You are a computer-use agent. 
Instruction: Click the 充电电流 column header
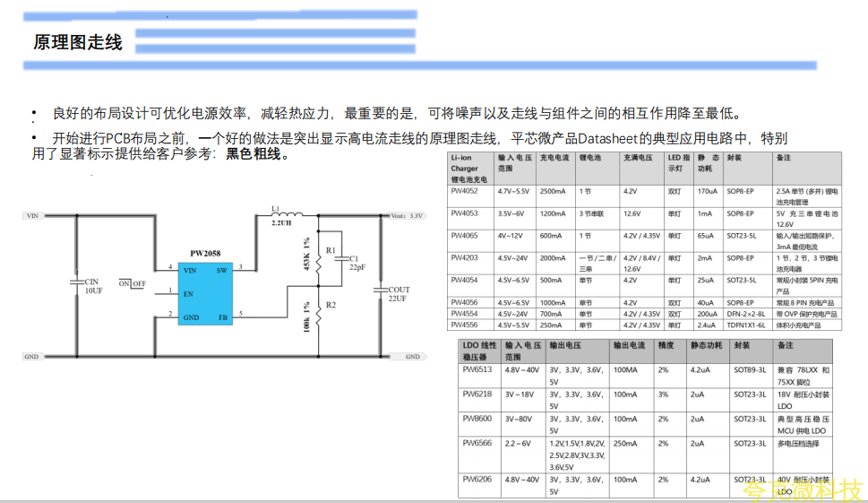(554, 157)
